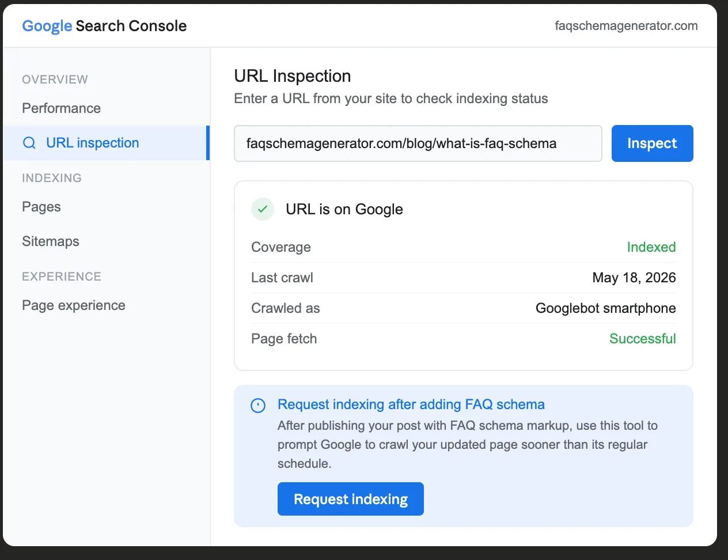Click the Request indexing button
728x560 pixels.
click(351, 499)
